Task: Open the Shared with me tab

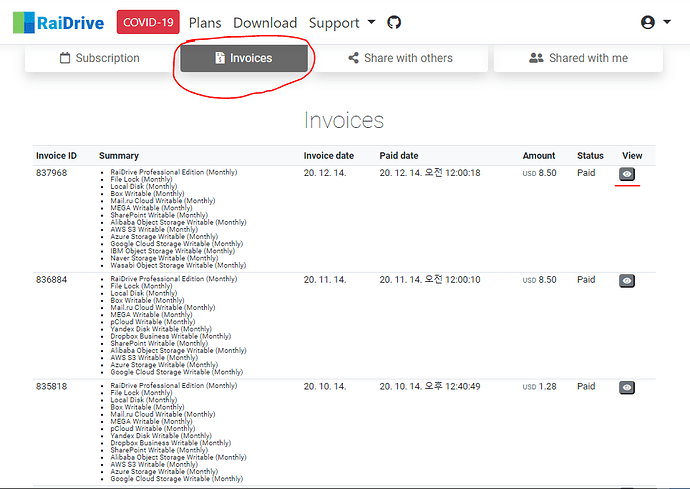Action: [578, 58]
